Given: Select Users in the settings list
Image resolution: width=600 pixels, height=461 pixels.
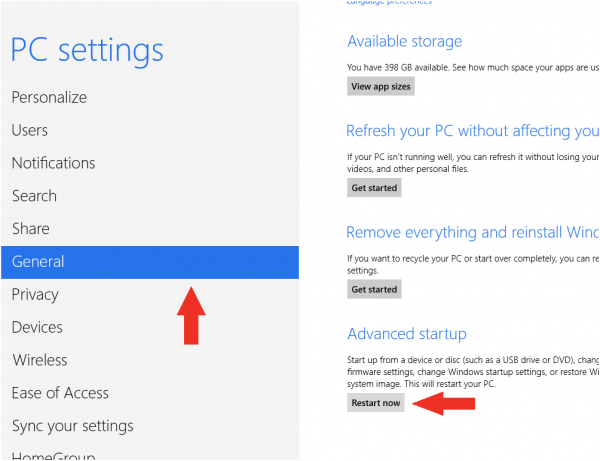Looking at the screenshot, I should pyautogui.click(x=30, y=130).
